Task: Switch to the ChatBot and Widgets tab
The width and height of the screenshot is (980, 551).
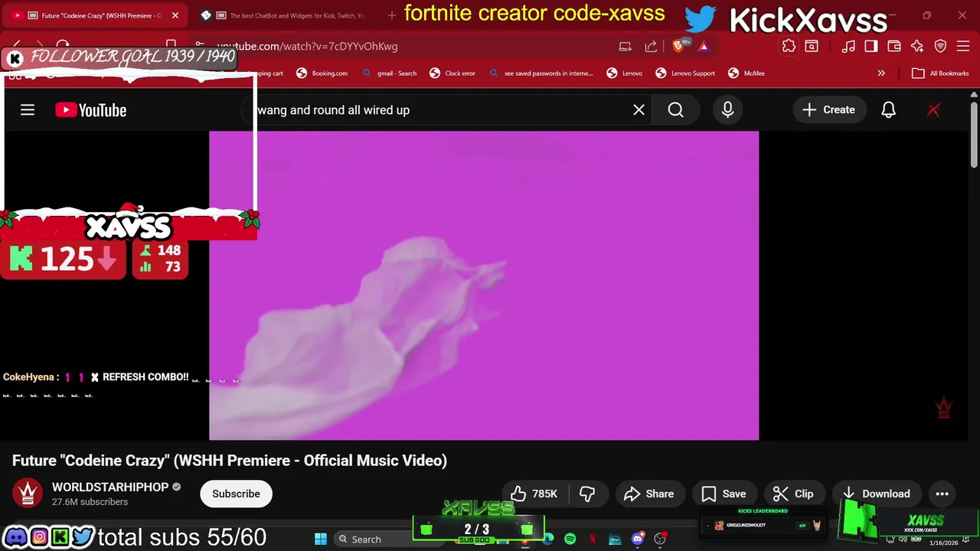Action: coord(283,15)
